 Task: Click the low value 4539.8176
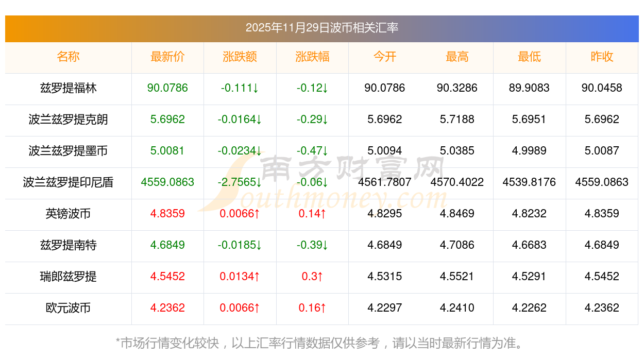coord(530,182)
